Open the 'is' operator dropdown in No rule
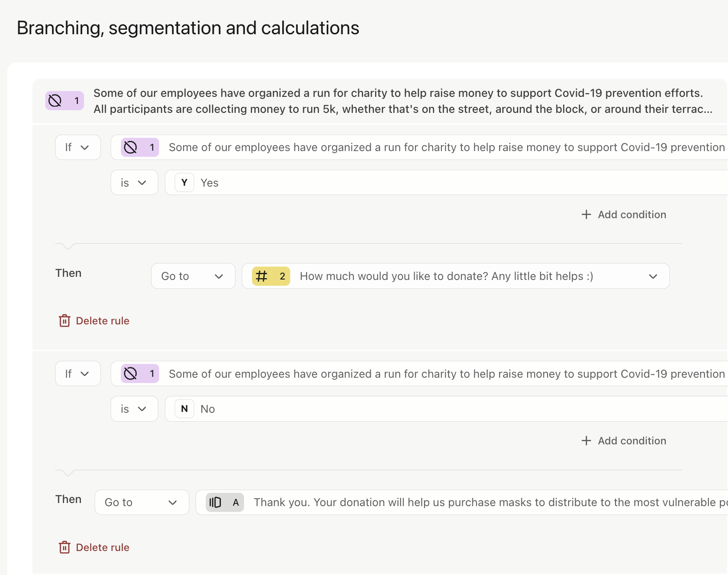 point(134,409)
